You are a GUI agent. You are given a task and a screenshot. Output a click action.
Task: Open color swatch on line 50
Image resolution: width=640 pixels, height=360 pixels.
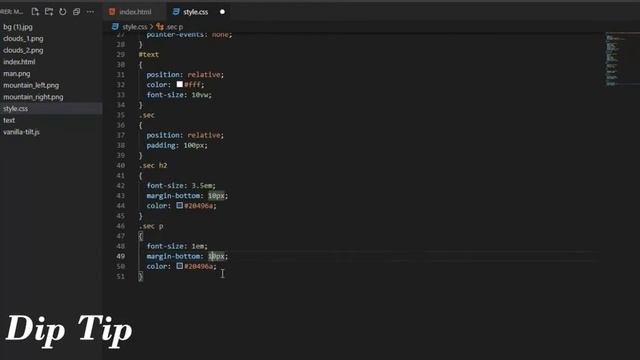click(x=180, y=266)
